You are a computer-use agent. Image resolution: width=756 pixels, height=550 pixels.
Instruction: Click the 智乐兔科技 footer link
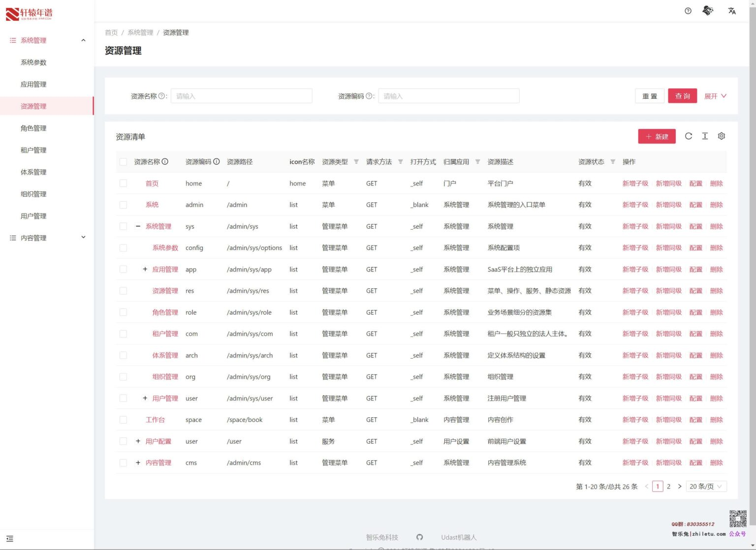pos(382,537)
